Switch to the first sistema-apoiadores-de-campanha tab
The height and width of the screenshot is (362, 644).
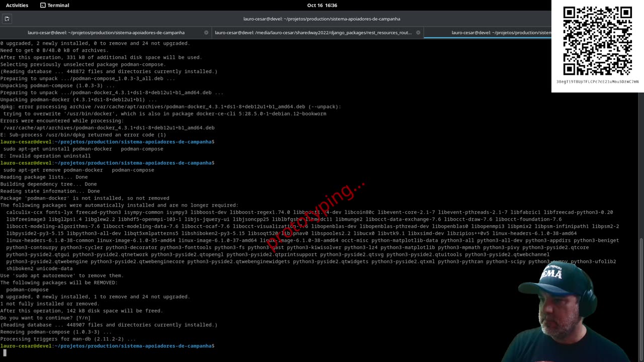106,33
